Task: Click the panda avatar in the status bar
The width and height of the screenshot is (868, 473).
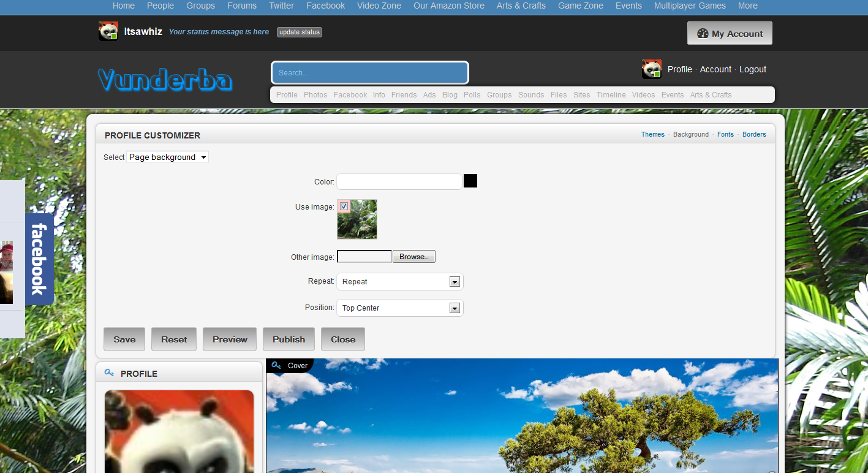Action: click(x=108, y=31)
